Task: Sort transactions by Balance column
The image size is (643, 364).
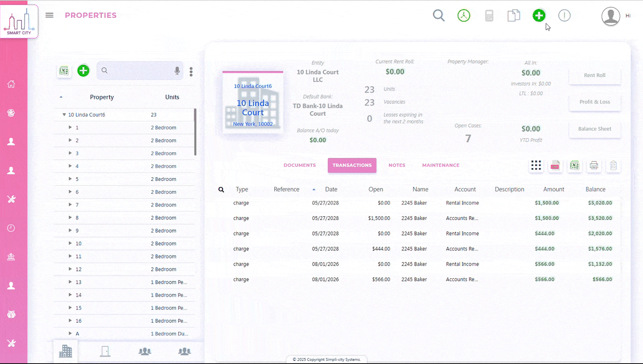Action: pyautogui.click(x=595, y=189)
